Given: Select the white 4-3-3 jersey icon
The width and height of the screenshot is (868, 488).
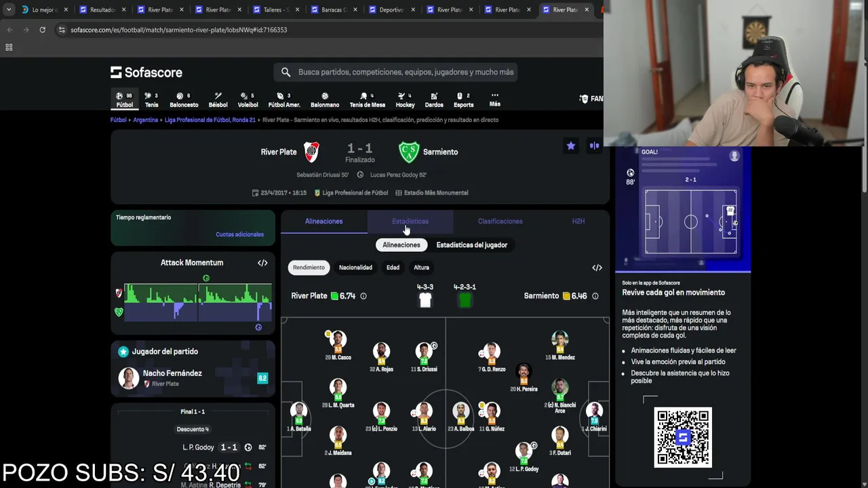Looking at the screenshot, I should click(x=425, y=300).
